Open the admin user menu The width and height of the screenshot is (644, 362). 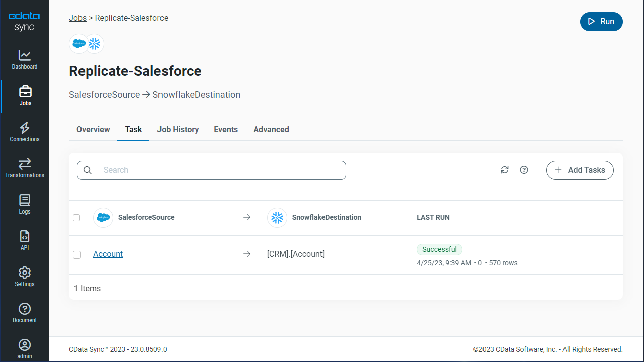(24, 349)
